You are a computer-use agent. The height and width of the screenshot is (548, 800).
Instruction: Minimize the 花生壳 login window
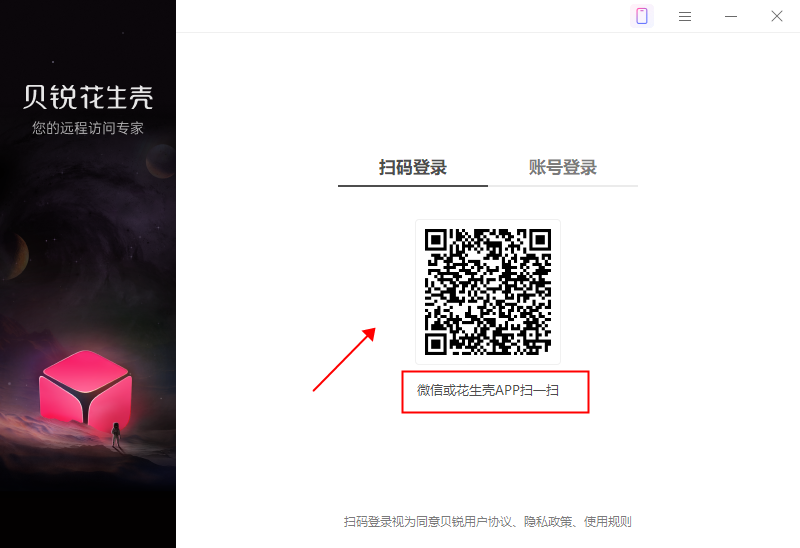point(731,16)
